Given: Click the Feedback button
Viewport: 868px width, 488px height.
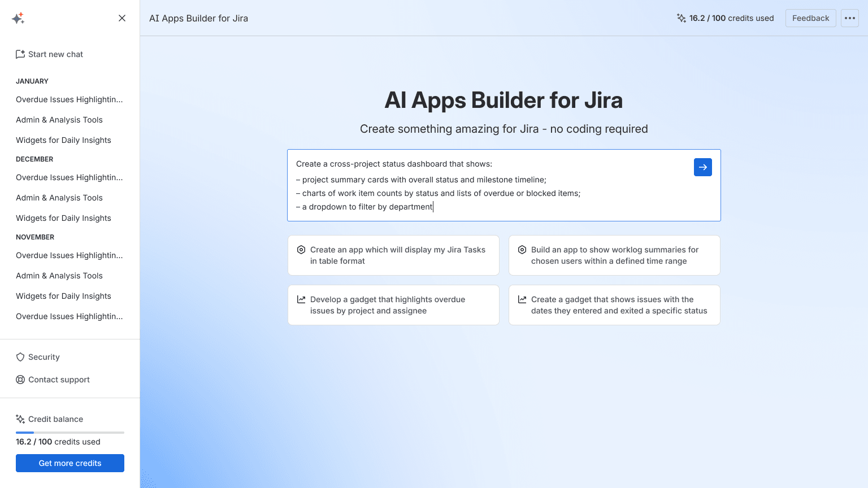Looking at the screenshot, I should pyautogui.click(x=810, y=18).
